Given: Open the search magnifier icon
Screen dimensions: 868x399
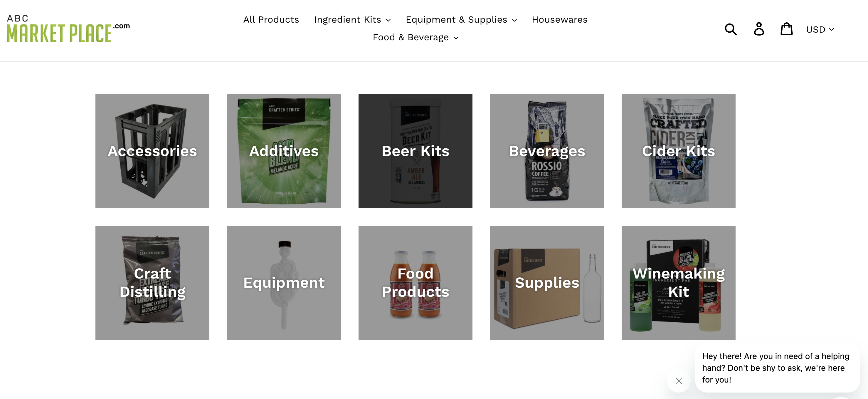Looking at the screenshot, I should pos(731,29).
